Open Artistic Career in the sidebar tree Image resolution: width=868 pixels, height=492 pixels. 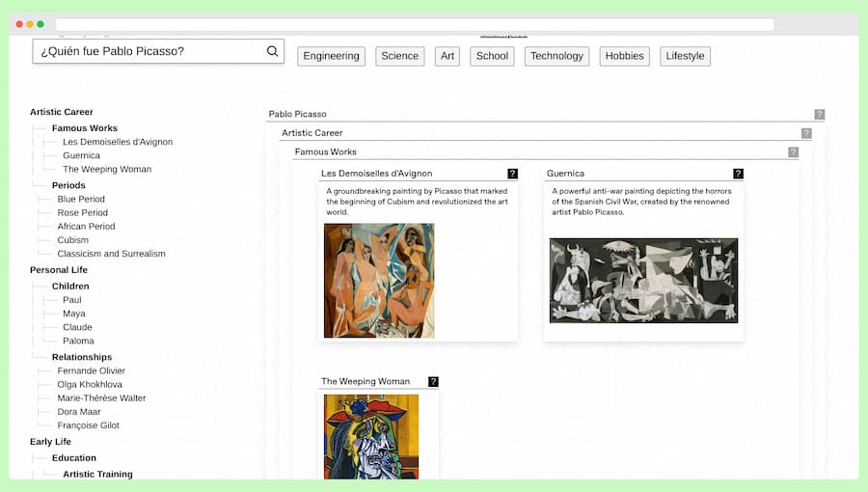[62, 112]
